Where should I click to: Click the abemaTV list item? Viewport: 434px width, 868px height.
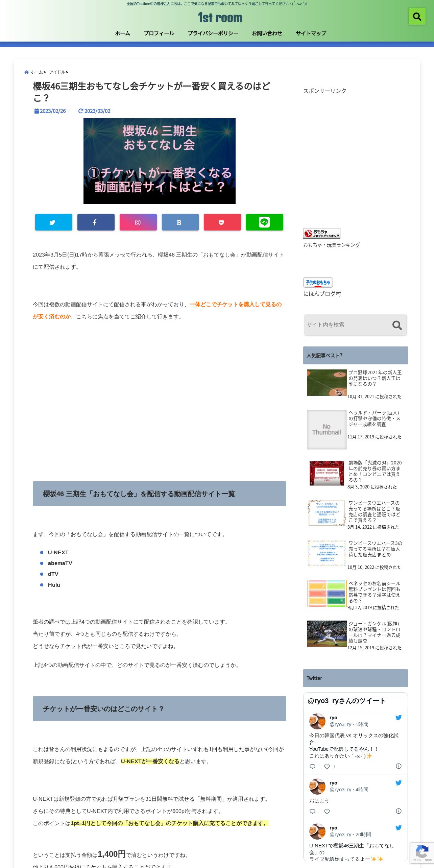(x=60, y=563)
